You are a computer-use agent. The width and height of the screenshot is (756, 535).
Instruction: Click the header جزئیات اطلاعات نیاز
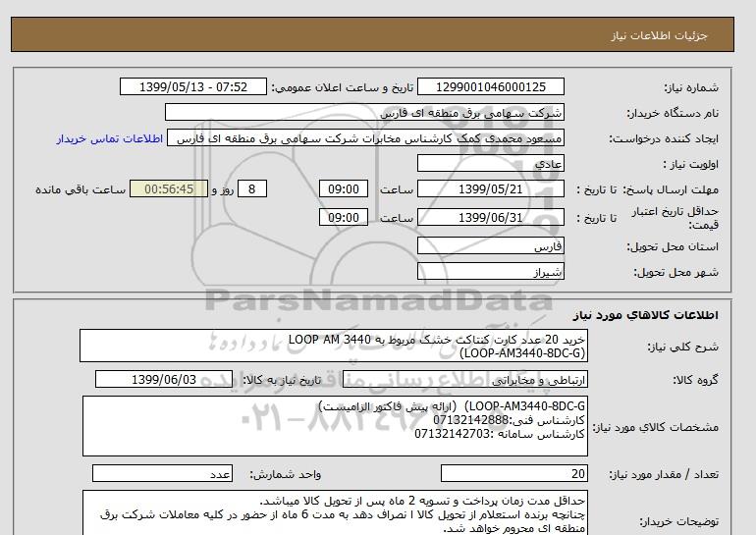[x=659, y=35]
